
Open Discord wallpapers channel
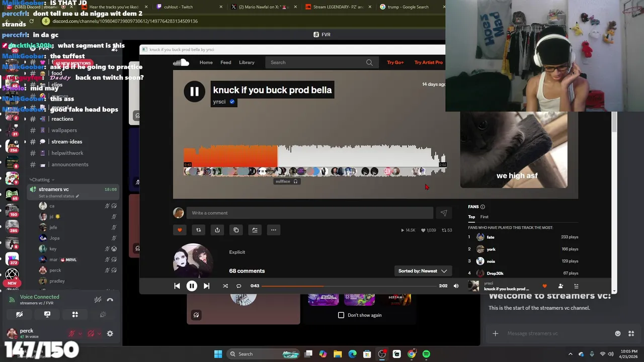[x=64, y=130]
